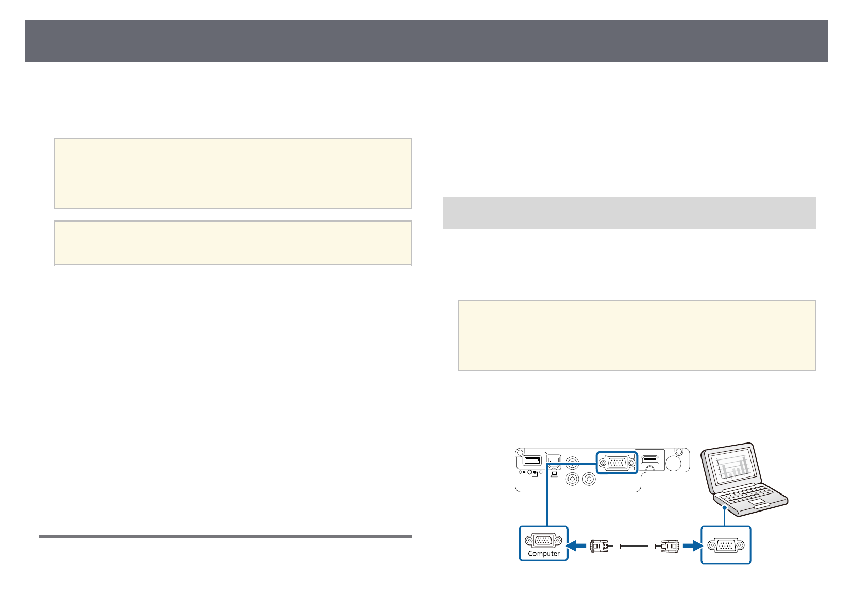This screenshot has height=613, width=868.
Task: Click the light gray section heading bar
Action: 629,212
